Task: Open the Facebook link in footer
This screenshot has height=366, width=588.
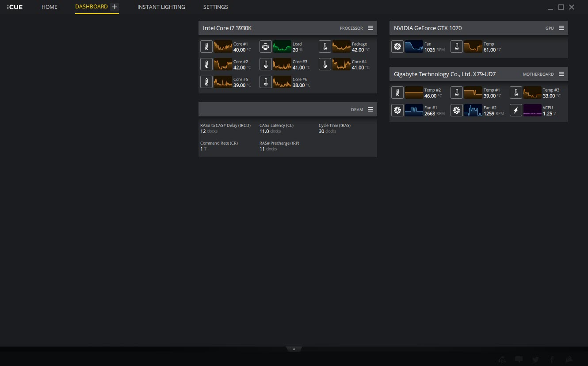Action: [x=552, y=359]
